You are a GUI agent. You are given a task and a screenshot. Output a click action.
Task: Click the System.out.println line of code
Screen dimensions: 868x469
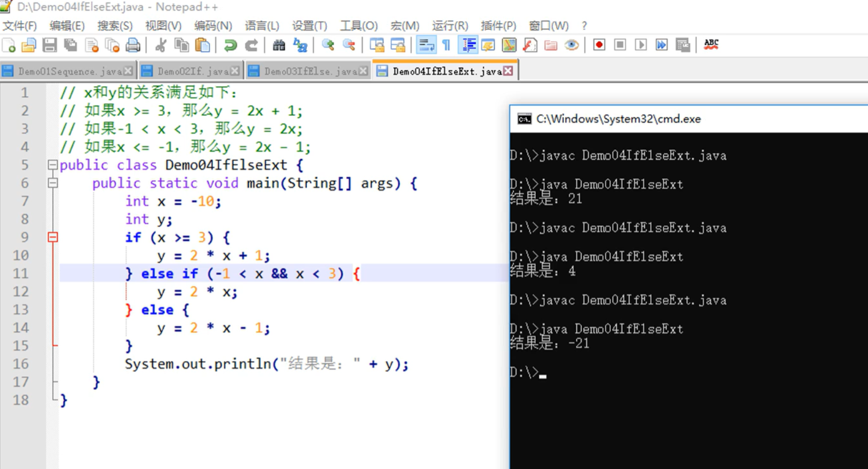point(266,364)
